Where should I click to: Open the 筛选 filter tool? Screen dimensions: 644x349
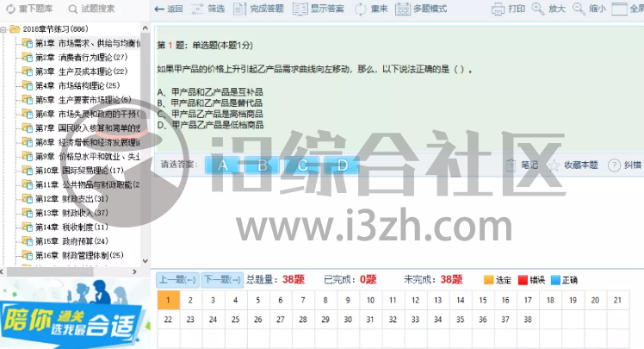point(207,9)
